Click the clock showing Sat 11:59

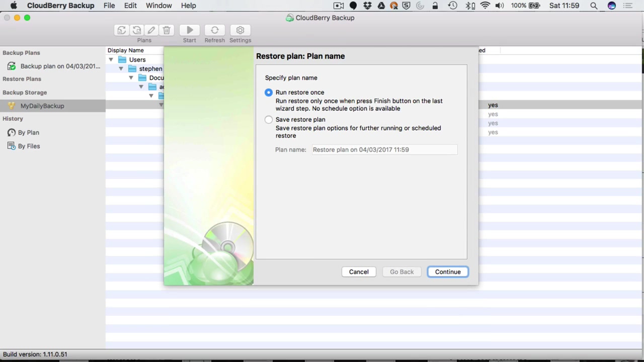tap(564, 6)
